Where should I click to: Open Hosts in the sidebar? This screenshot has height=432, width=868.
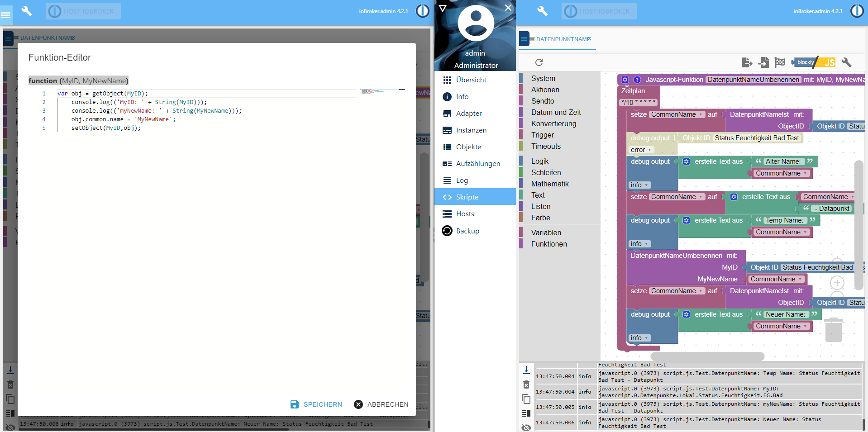click(x=475, y=214)
